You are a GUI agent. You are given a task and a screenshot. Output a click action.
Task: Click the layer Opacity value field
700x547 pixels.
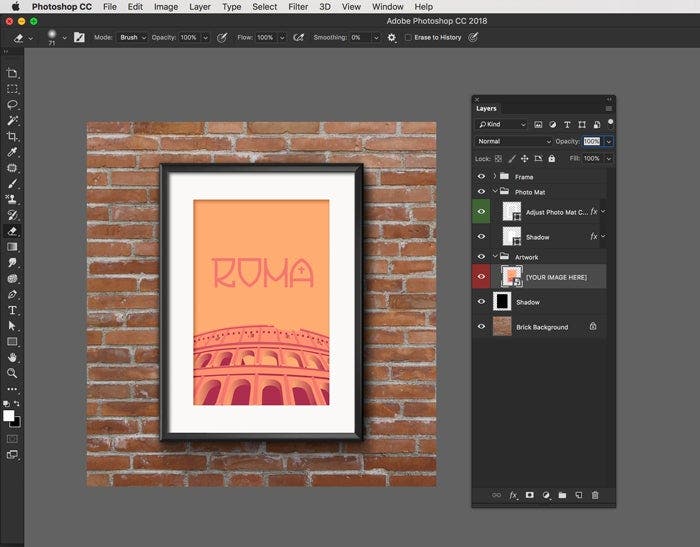[x=592, y=142]
